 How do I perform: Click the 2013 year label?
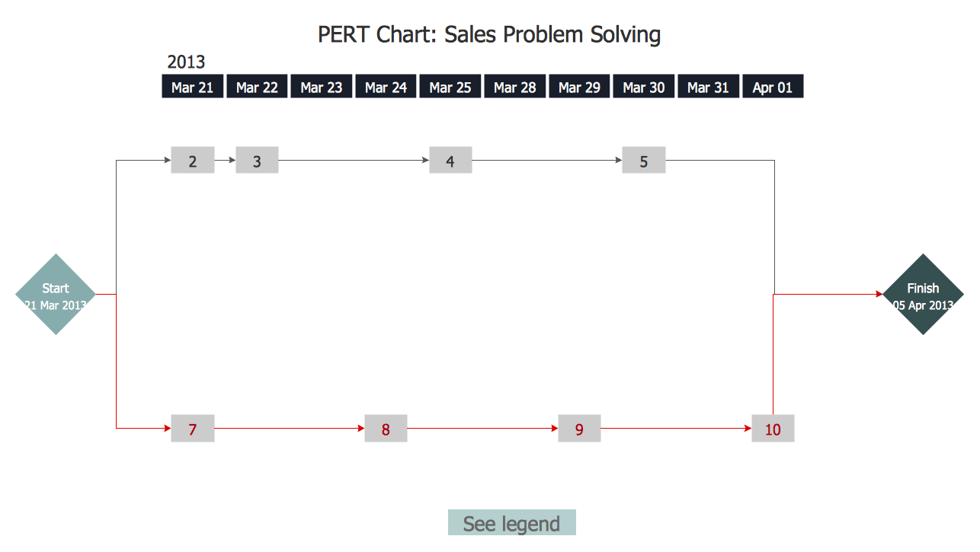(x=187, y=62)
